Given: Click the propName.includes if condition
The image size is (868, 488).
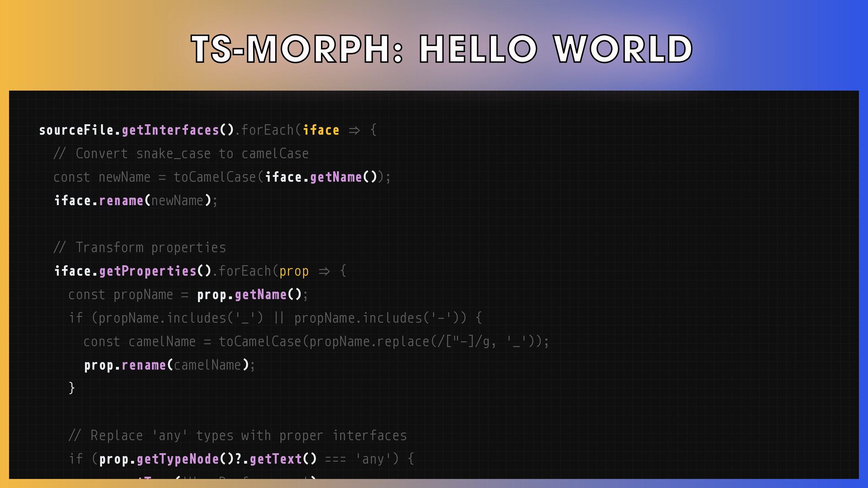Looking at the screenshot, I should pos(275,318).
